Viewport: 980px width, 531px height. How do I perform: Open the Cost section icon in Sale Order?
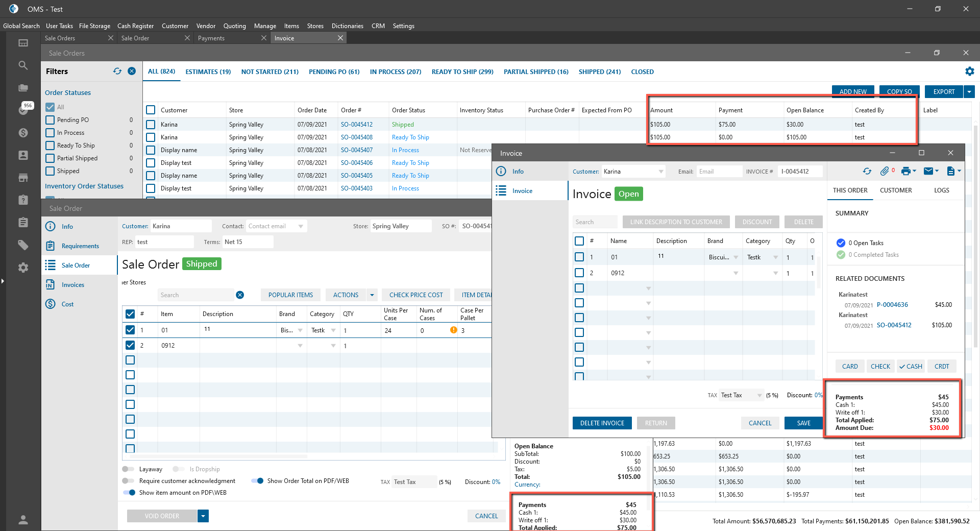[x=50, y=304]
